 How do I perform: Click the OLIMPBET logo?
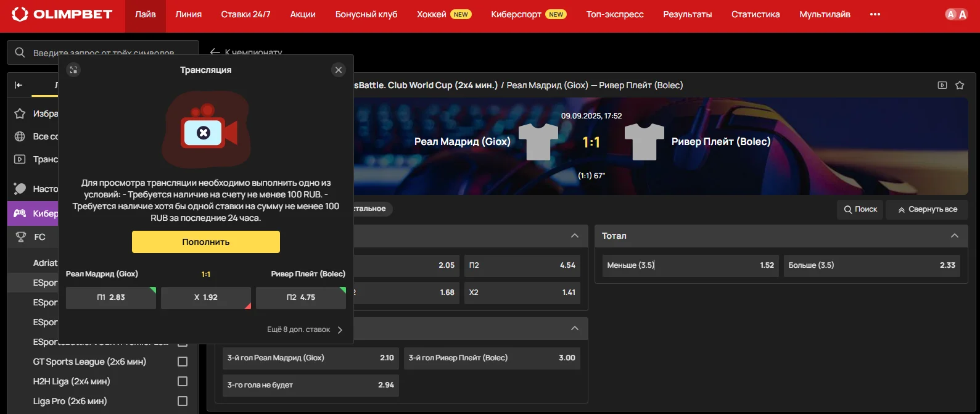(62, 14)
